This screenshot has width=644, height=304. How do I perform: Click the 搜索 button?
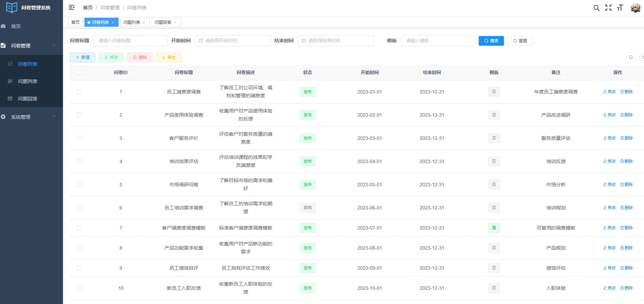pos(491,41)
